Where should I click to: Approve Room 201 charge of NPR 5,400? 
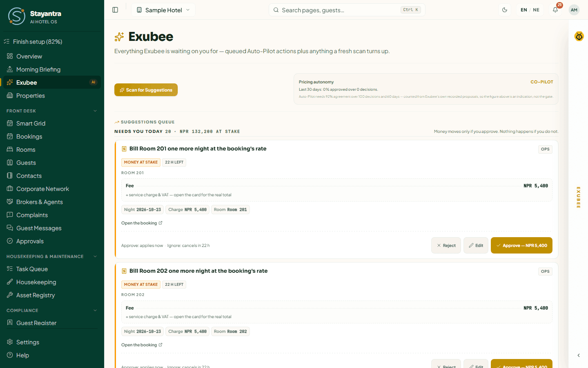(521, 245)
